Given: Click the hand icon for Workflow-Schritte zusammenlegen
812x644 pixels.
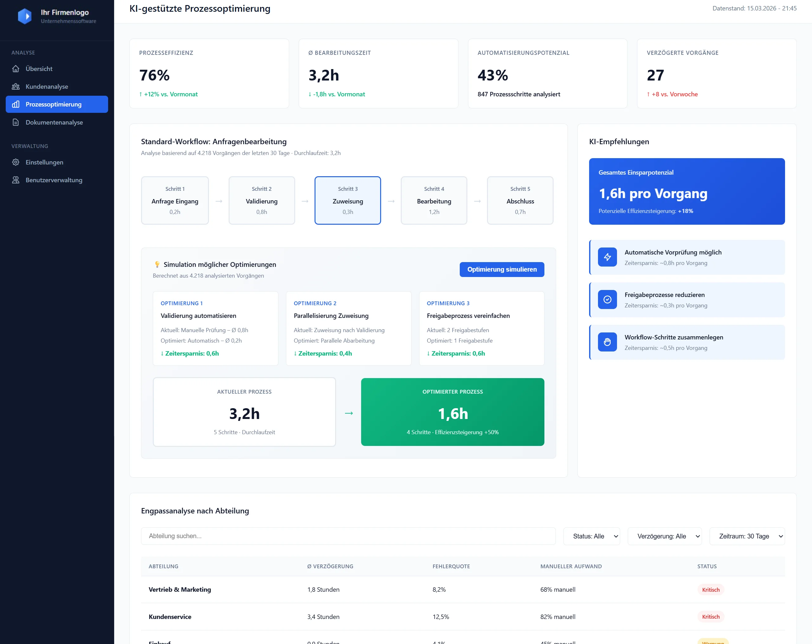Looking at the screenshot, I should [607, 342].
